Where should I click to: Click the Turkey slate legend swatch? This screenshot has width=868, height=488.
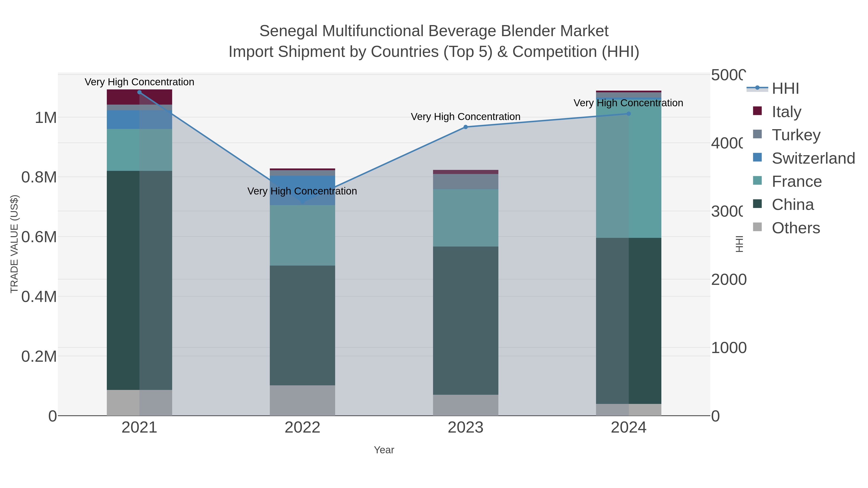(757, 134)
